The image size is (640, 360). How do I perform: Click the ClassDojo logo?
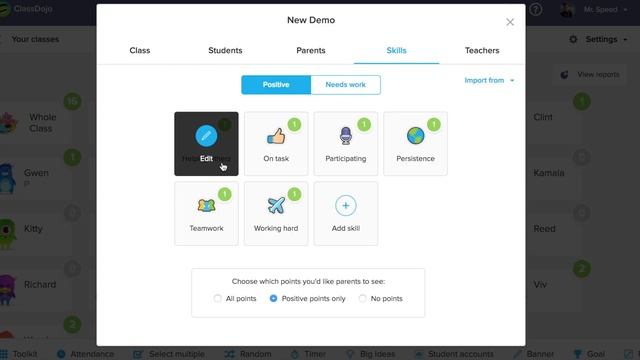(x=26, y=9)
